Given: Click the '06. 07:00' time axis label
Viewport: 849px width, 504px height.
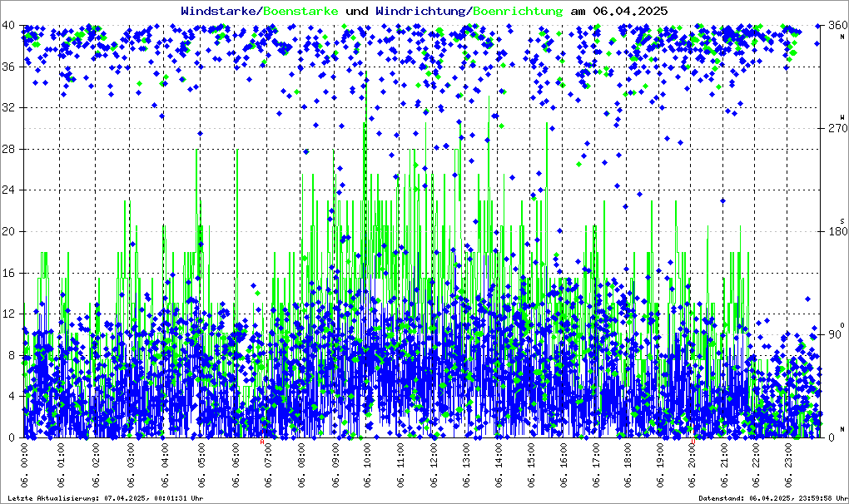Looking at the screenshot, I should point(268,465).
